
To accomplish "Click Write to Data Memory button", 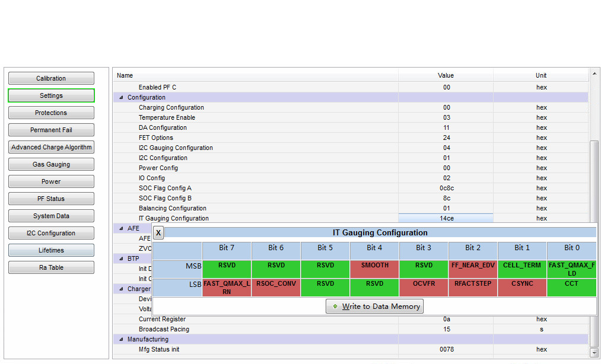I will pos(374,306).
